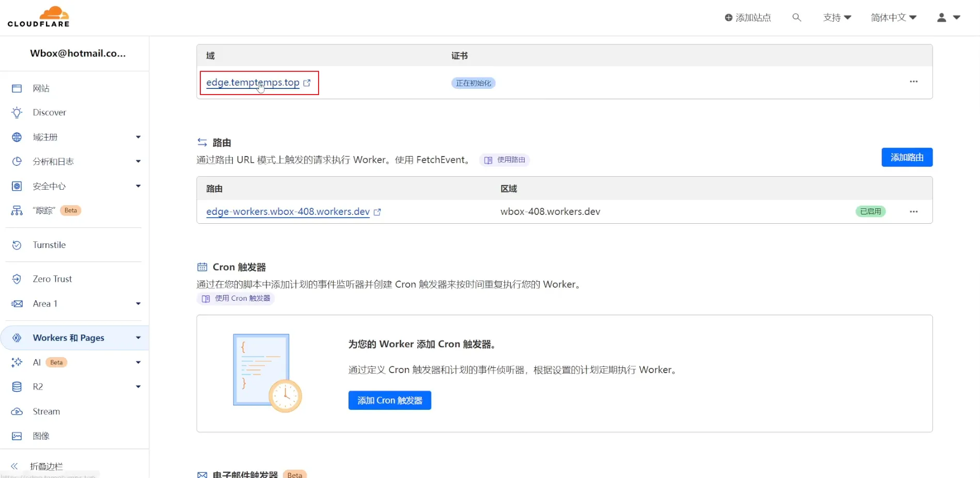Click the plus icon of 添加站点
This screenshot has height=478, width=980.
coord(729,18)
